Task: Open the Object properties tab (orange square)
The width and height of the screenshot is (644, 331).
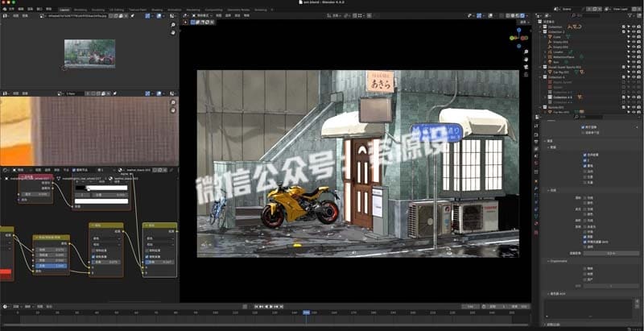Action: (536, 181)
